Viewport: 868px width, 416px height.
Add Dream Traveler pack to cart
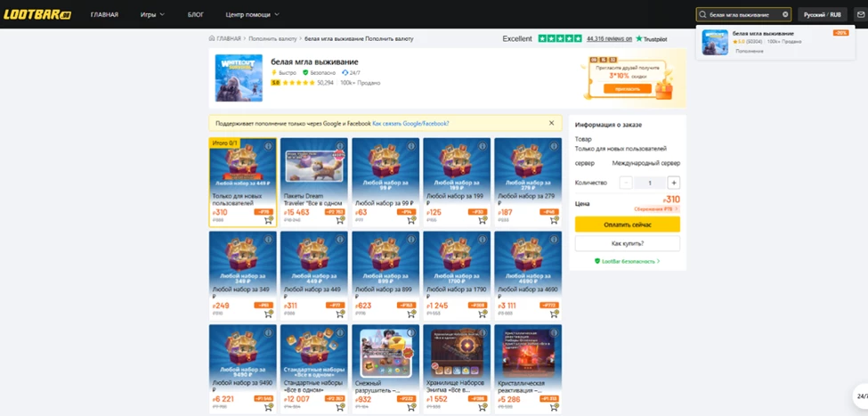[340, 219]
